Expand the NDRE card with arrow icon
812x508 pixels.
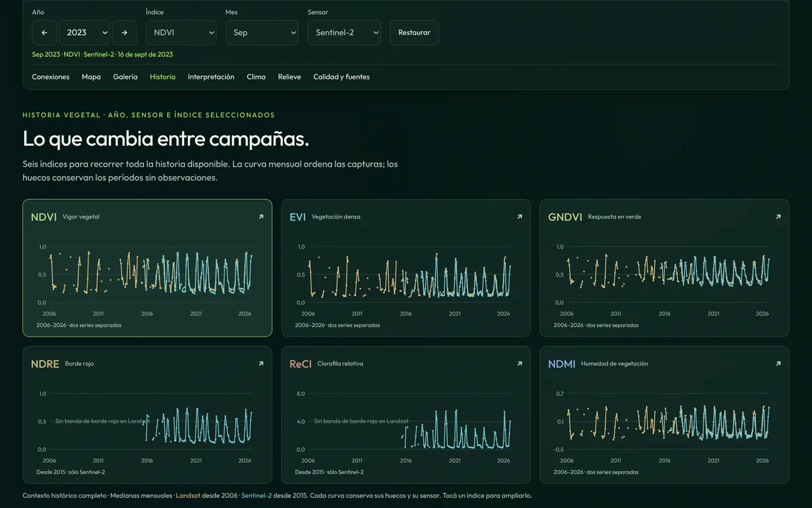(261, 364)
